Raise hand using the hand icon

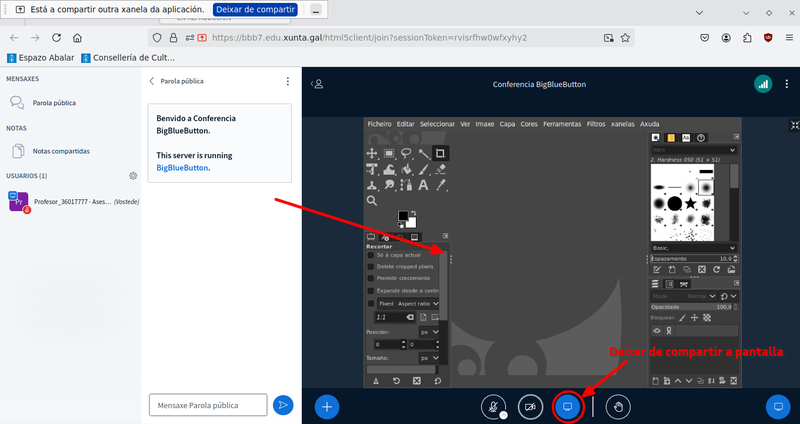click(618, 406)
